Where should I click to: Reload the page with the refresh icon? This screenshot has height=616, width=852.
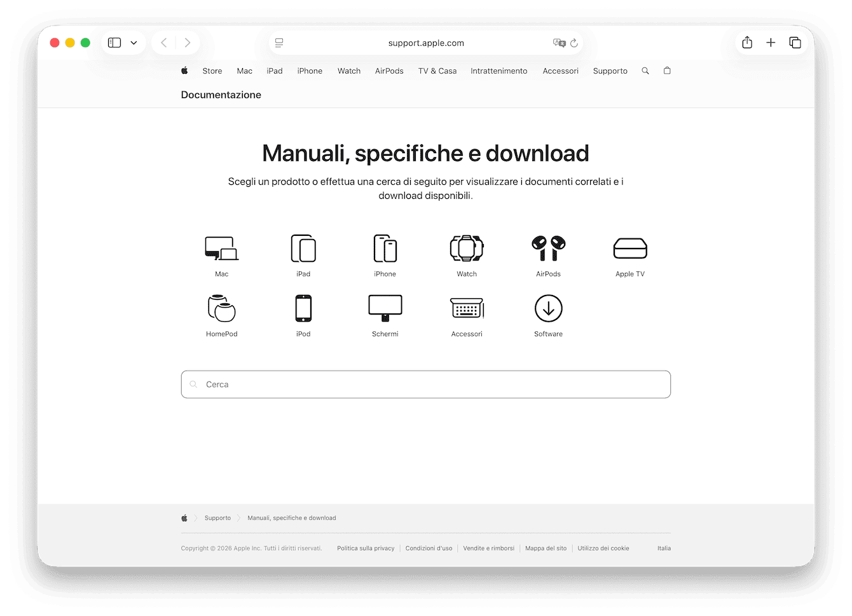pos(574,43)
